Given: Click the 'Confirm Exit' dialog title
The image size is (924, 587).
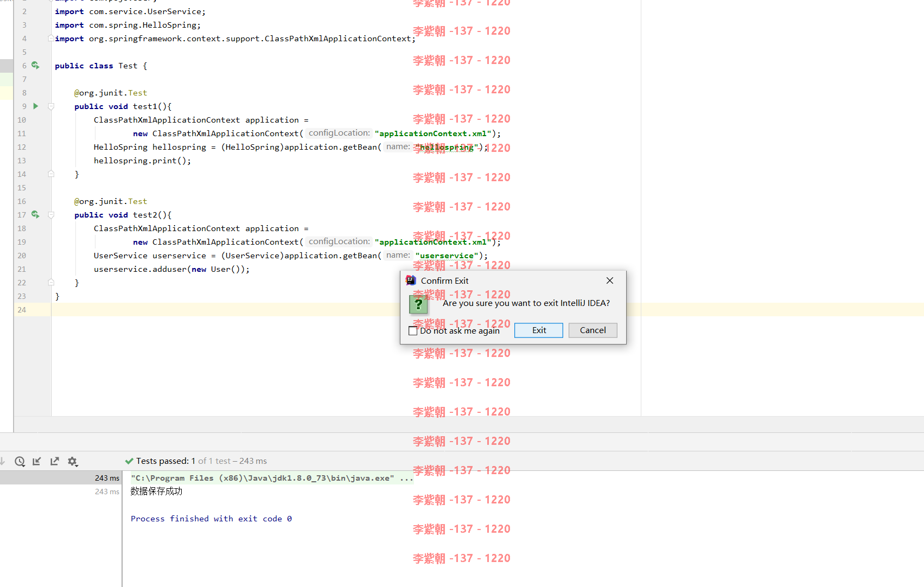Looking at the screenshot, I should [x=444, y=280].
